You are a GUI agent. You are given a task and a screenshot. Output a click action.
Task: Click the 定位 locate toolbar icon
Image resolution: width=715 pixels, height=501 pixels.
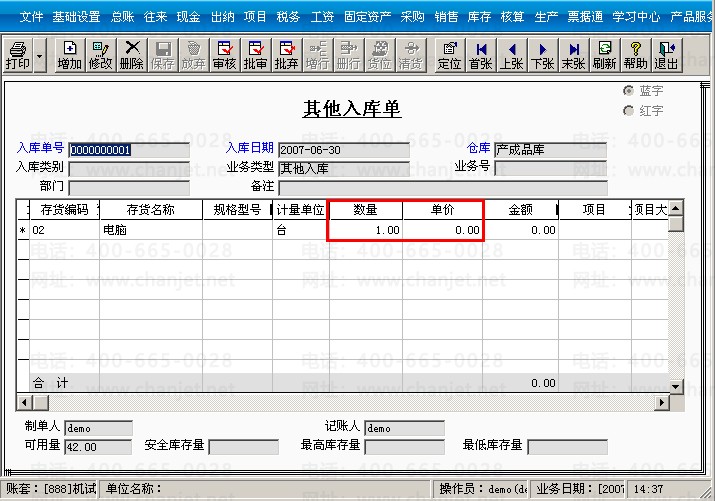pyautogui.click(x=450, y=56)
